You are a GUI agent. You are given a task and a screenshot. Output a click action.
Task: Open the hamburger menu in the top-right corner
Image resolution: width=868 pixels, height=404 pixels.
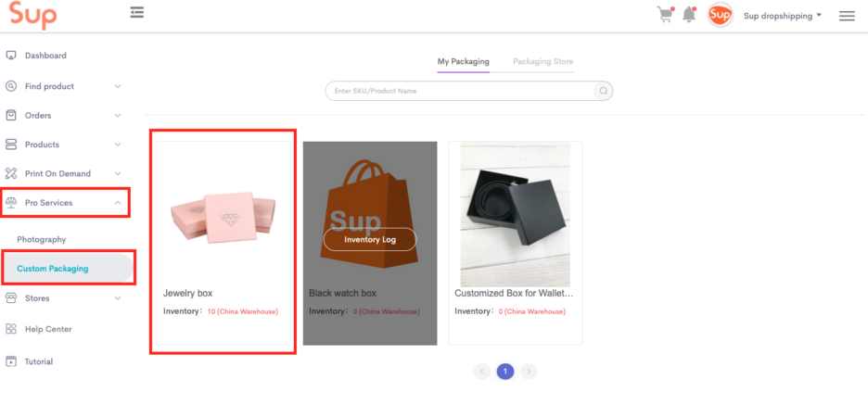pyautogui.click(x=847, y=16)
